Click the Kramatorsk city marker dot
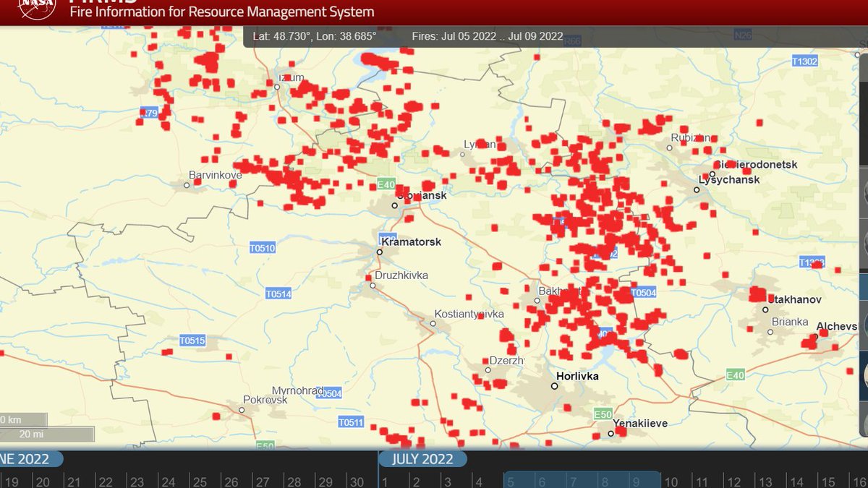 (379, 252)
